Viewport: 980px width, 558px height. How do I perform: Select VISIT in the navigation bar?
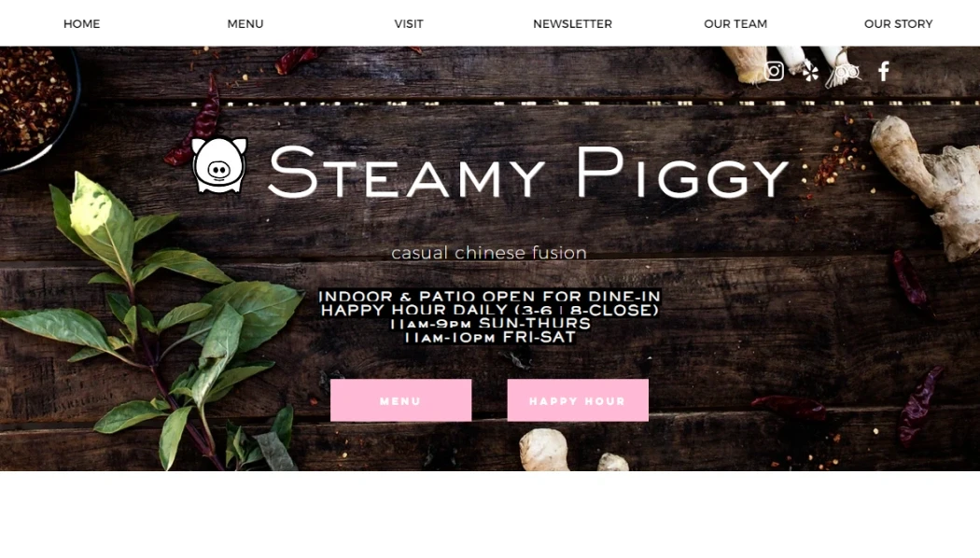click(409, 23)
